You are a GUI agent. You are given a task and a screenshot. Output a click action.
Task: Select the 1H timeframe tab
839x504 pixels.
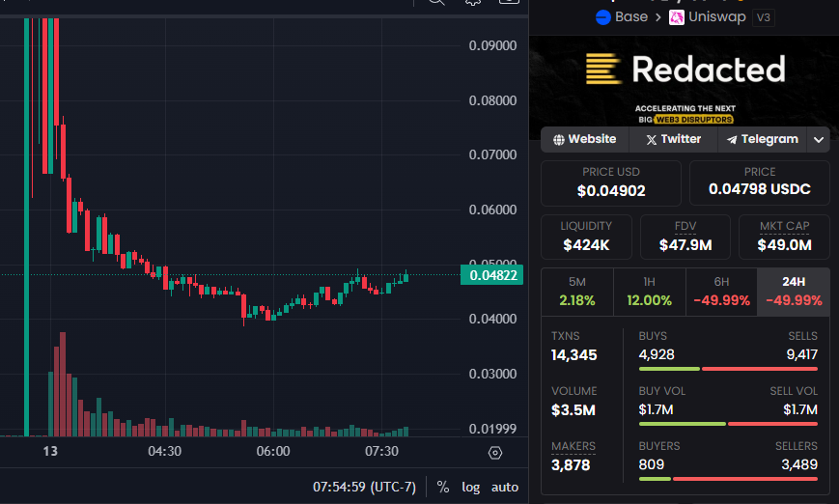(649, 293)
